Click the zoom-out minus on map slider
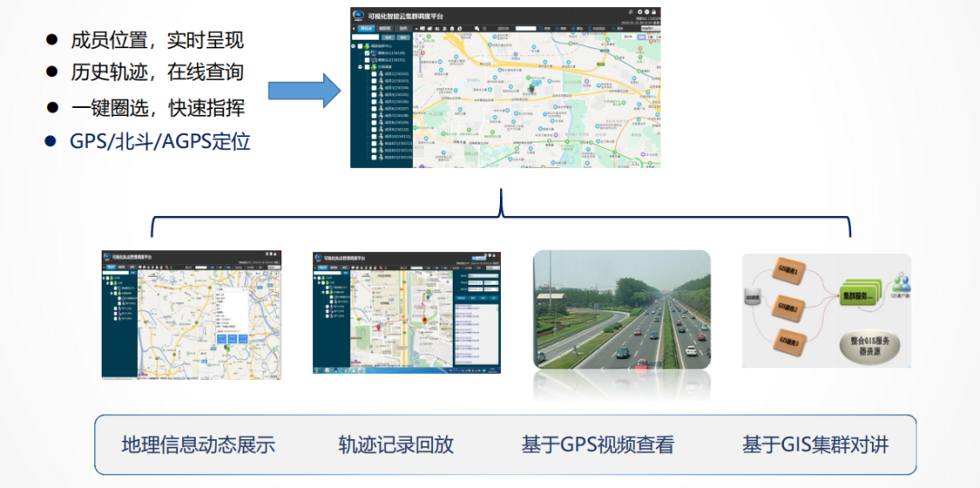The image size is (980, 488). [420, 74]
